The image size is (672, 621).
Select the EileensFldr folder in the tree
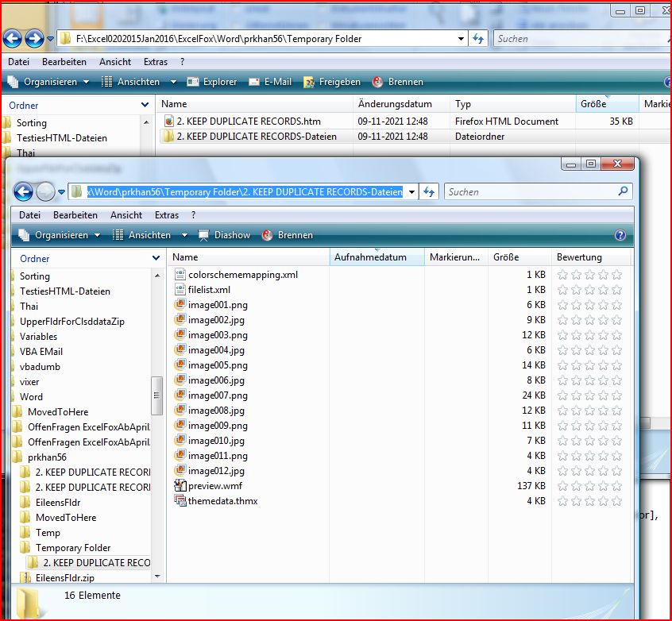[x=58, y=503]
